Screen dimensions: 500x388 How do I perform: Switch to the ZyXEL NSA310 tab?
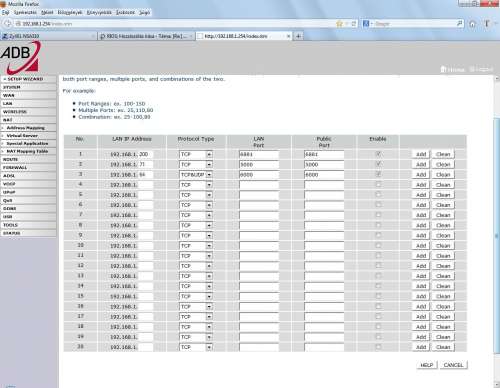pos(48,36)
